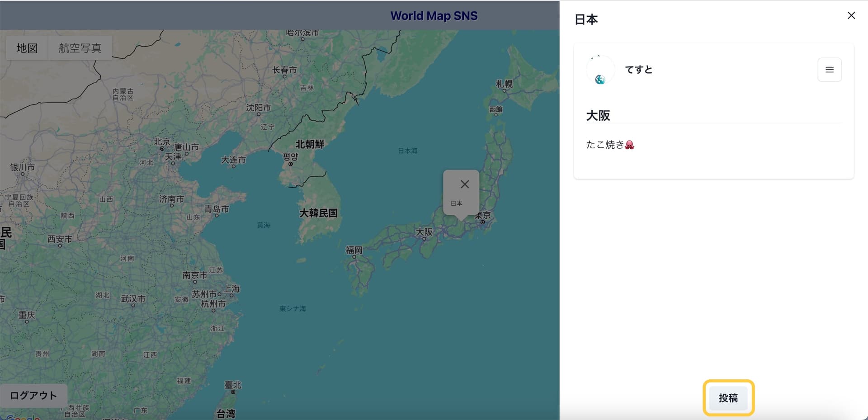Click the Google logo on the map
This screenshot has width=868, height=420.
point(23,417)
